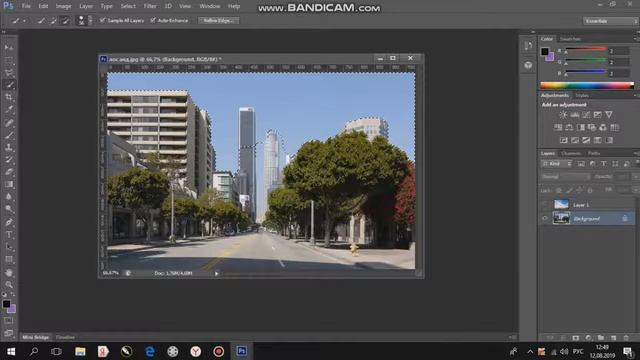The width and height of the screenshot is (640, 360).
Task: Toggle Quick Mask mode
Action: click(x=9, y=320)
